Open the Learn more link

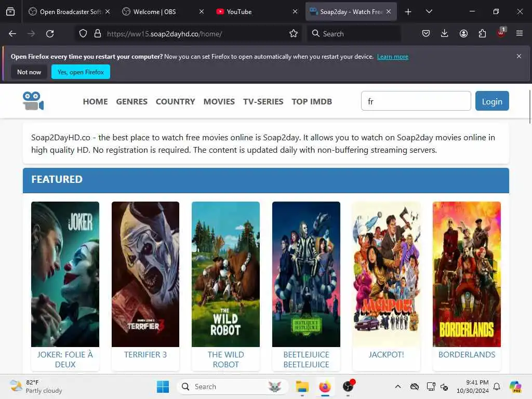[393, 57]
